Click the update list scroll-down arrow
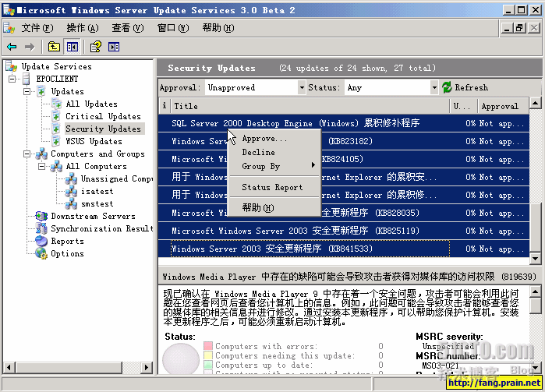The image size is (545, 392). point(536,259)
